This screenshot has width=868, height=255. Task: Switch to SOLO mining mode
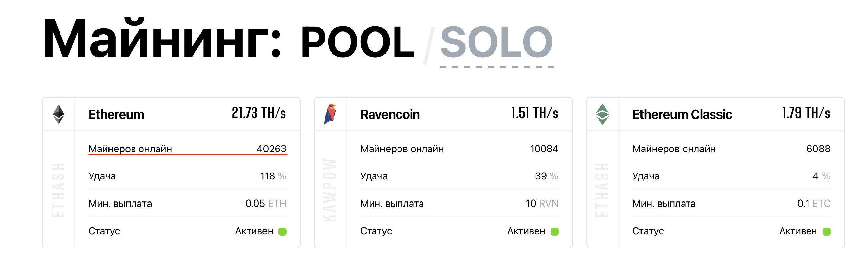click(497, 42)
